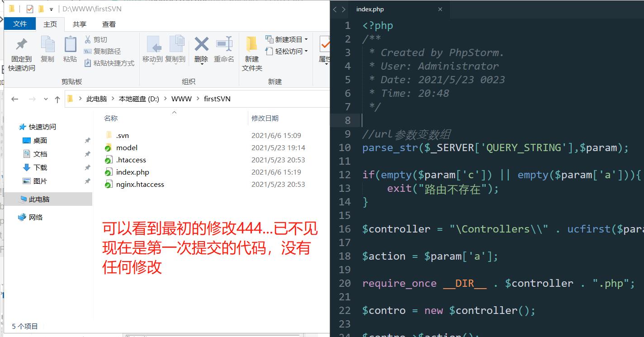This screenshot has height=337, width=644.
Task: Click date 2021/6/6 15:09 of .svn
Action: (x=276, y=135)
